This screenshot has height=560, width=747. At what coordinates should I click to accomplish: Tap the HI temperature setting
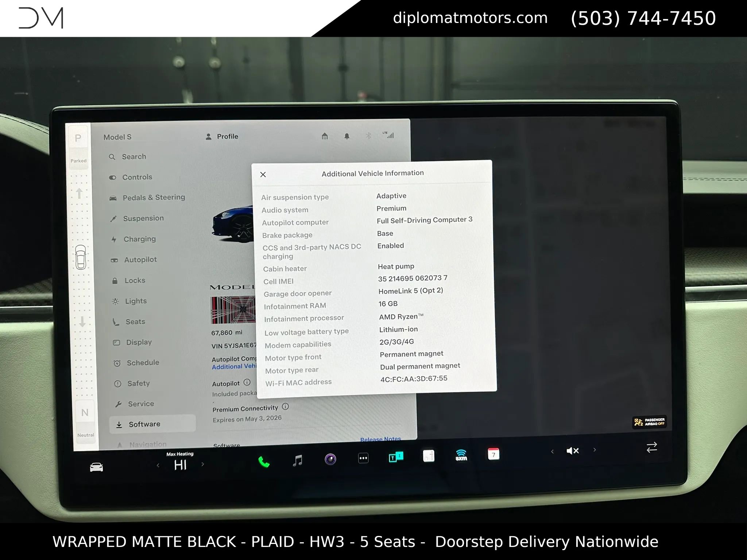click(180, 465)
